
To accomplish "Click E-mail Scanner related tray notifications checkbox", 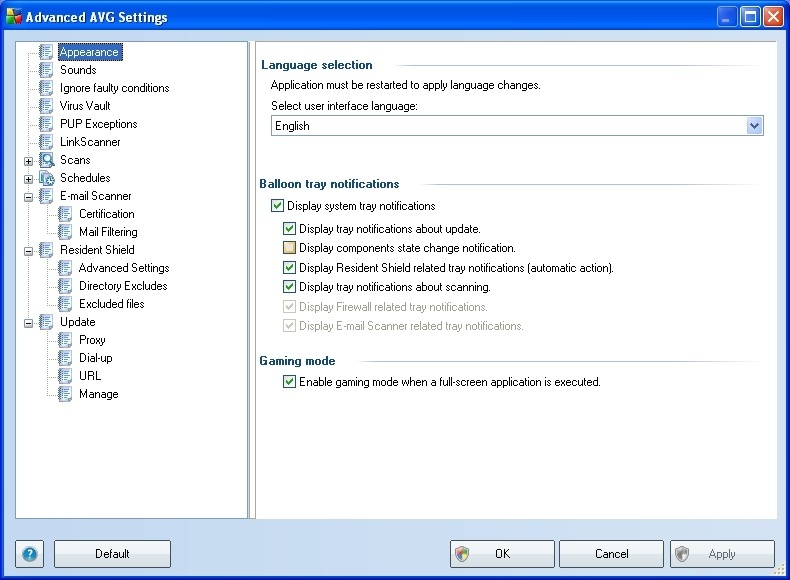I will [x=289, y=326].
